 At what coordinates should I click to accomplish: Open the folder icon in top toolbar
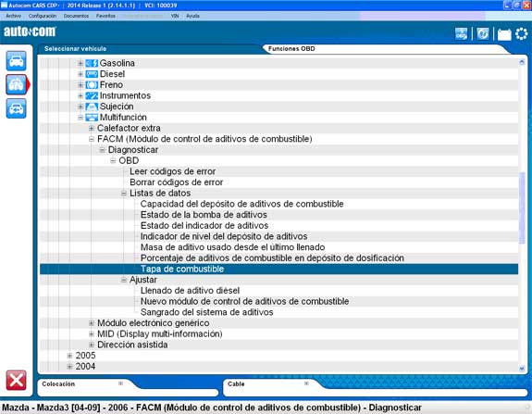pyautogui.click(x=504, y=34)
